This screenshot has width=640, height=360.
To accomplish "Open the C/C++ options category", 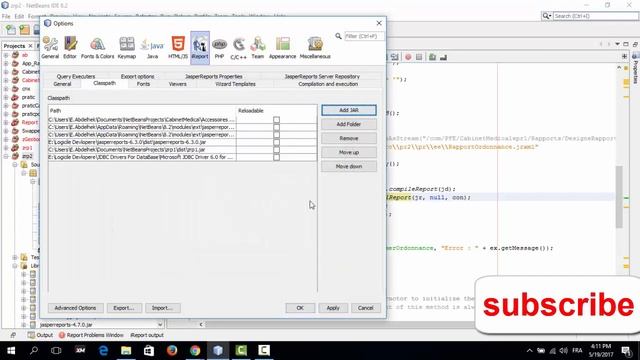I will 238,48.
